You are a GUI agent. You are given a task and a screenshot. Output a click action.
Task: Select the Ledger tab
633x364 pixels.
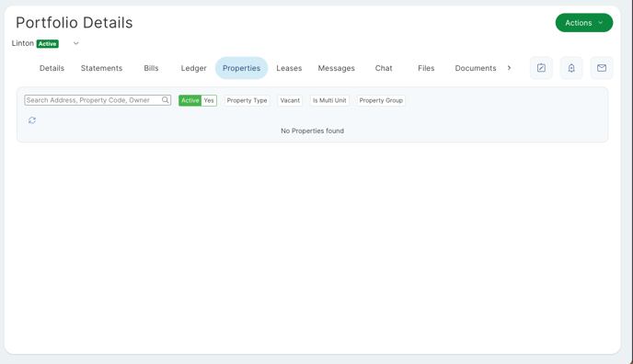(194, 68)
